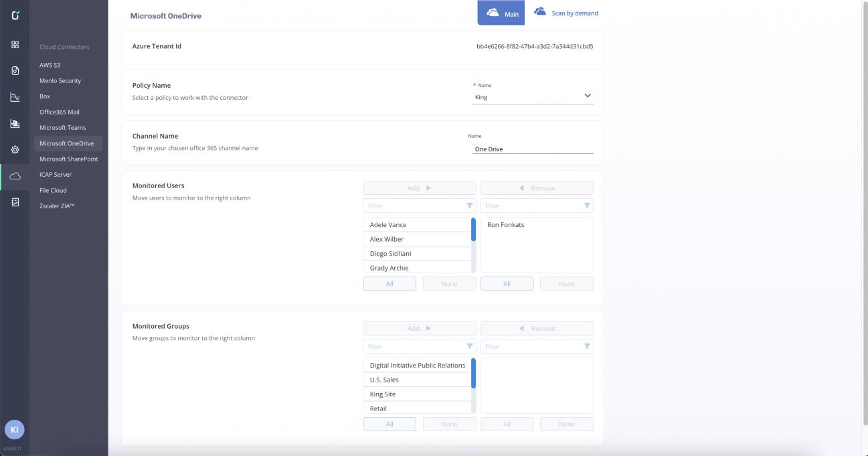
Task: Open the dashboard grid icon in sidebar
Action: click(15, 45)
